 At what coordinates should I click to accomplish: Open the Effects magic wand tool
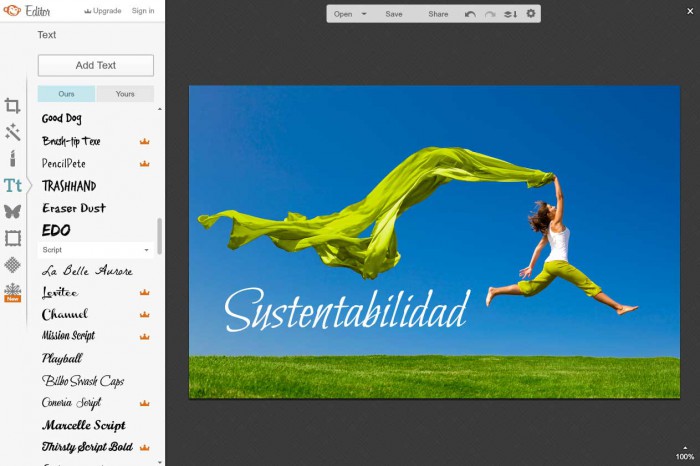[x=12, y=132]
